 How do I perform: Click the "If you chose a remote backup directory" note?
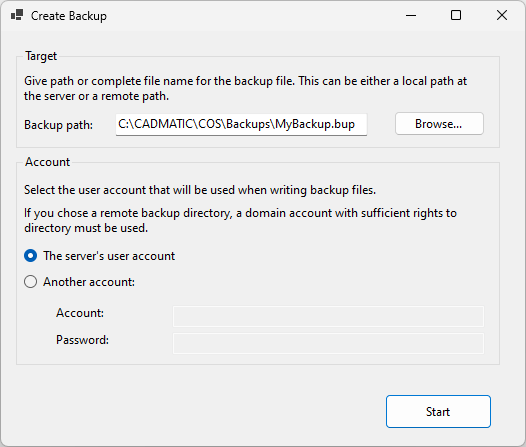(x=240, y=220)
